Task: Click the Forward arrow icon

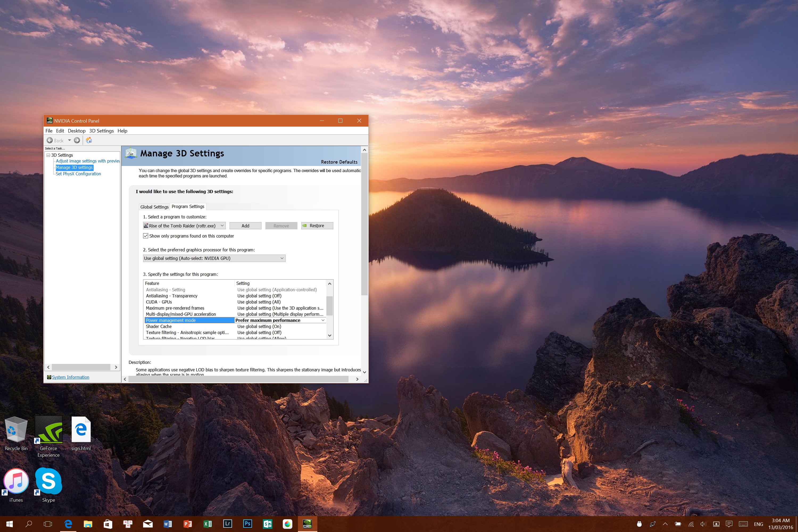Action: point(77,140)
